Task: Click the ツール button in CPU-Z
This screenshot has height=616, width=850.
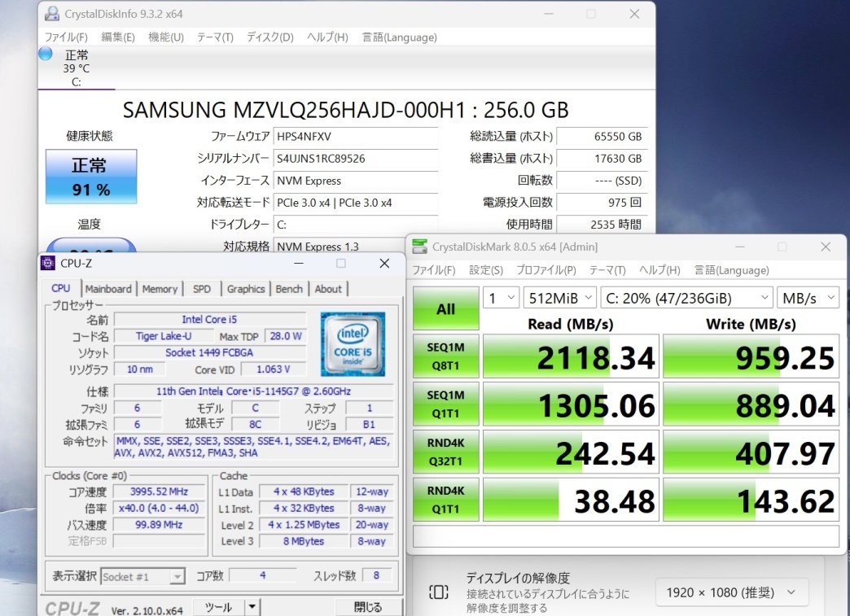Action: point(218,607)
